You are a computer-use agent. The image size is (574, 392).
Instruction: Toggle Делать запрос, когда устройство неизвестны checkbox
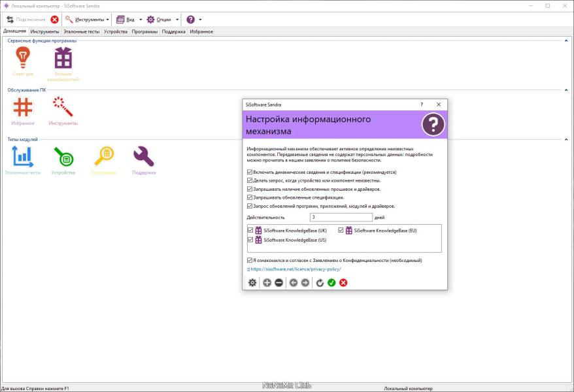(250, 180)
